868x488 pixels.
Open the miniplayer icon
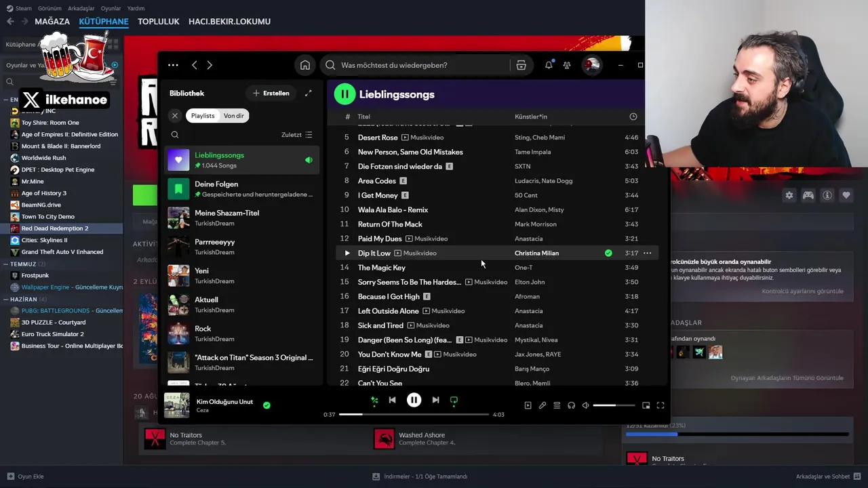tap(646, 405)
